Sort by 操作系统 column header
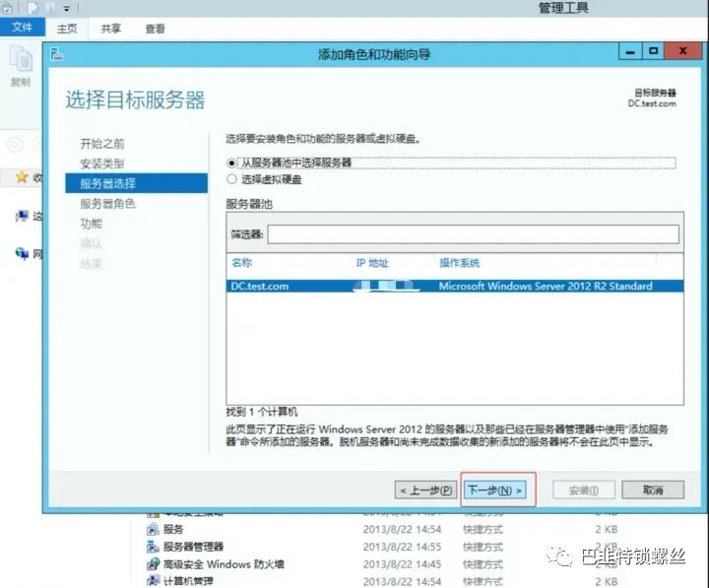 460,263
